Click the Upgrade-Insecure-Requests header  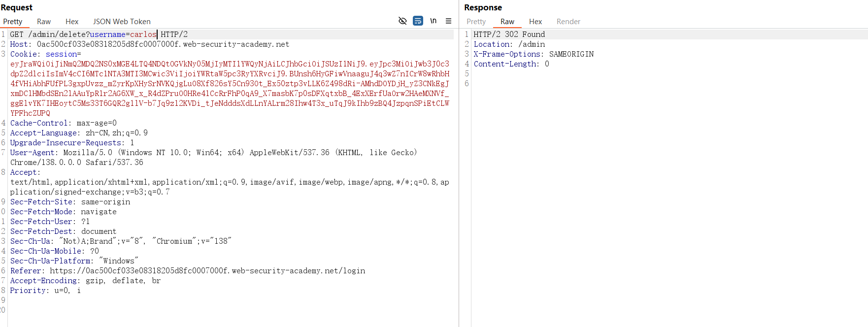click(x=72, y=143)
